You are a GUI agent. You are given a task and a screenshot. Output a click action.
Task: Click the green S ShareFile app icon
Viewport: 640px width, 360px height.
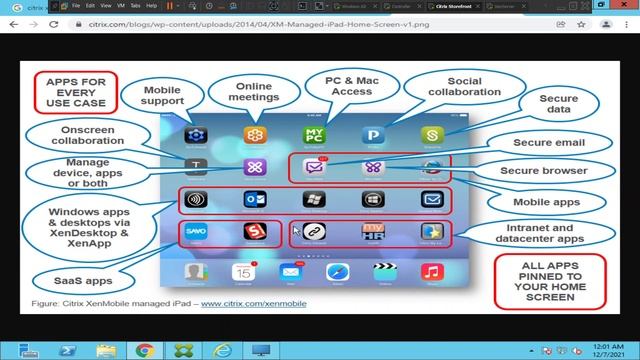coord(432,135)
